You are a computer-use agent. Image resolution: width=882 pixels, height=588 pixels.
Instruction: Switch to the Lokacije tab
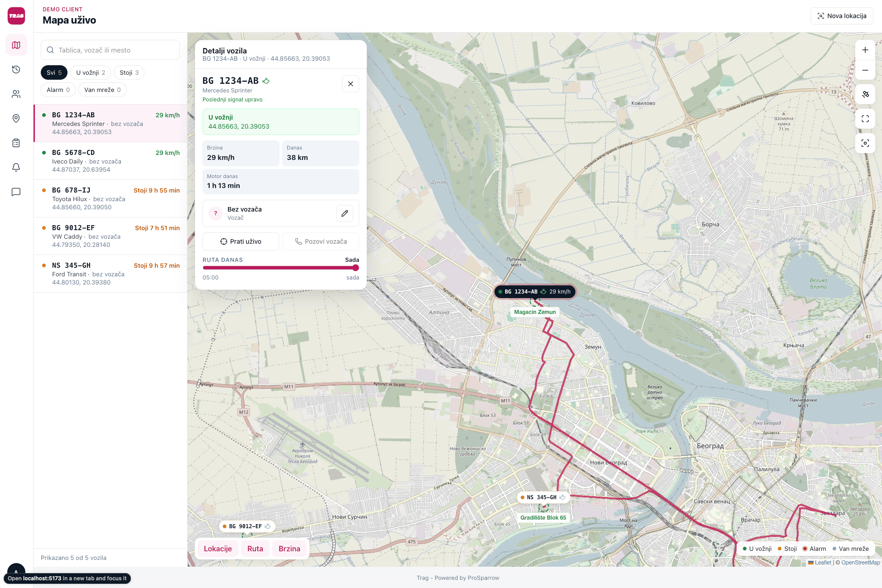tap(218, 549)
